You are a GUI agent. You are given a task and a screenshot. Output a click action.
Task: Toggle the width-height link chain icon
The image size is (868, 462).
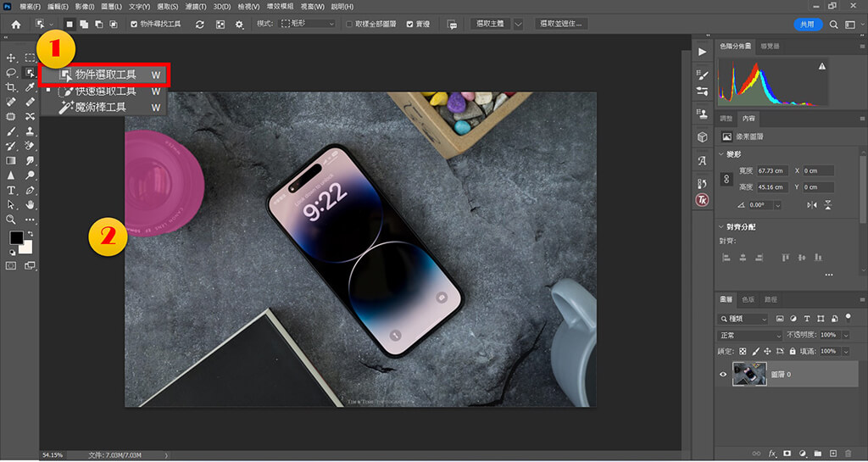726,179
